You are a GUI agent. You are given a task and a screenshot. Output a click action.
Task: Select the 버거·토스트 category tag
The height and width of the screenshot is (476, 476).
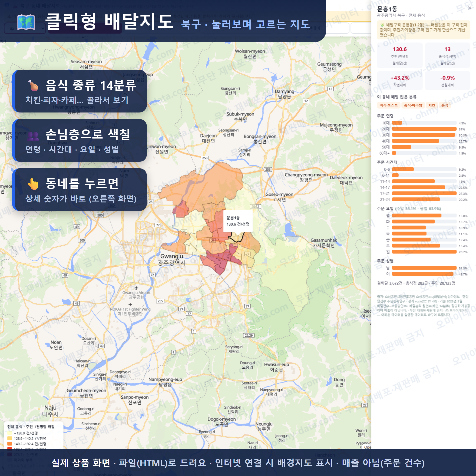[x=389, y=105]
